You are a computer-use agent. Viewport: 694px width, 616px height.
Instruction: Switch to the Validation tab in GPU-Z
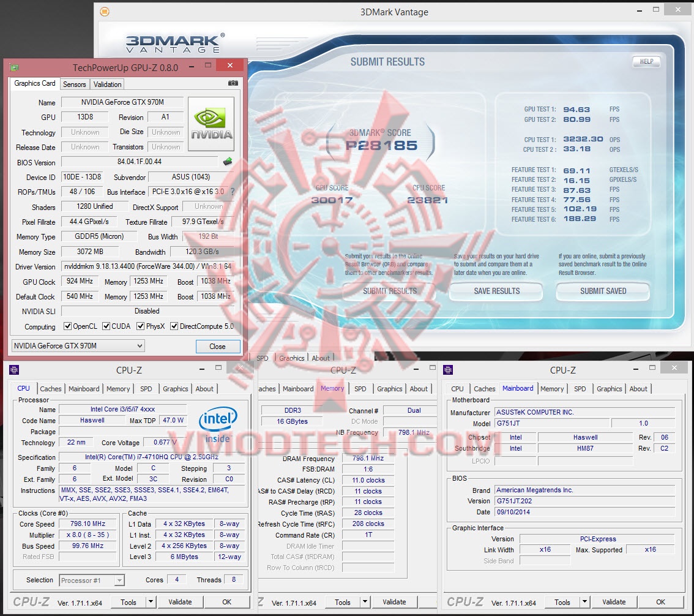point(107,84)
